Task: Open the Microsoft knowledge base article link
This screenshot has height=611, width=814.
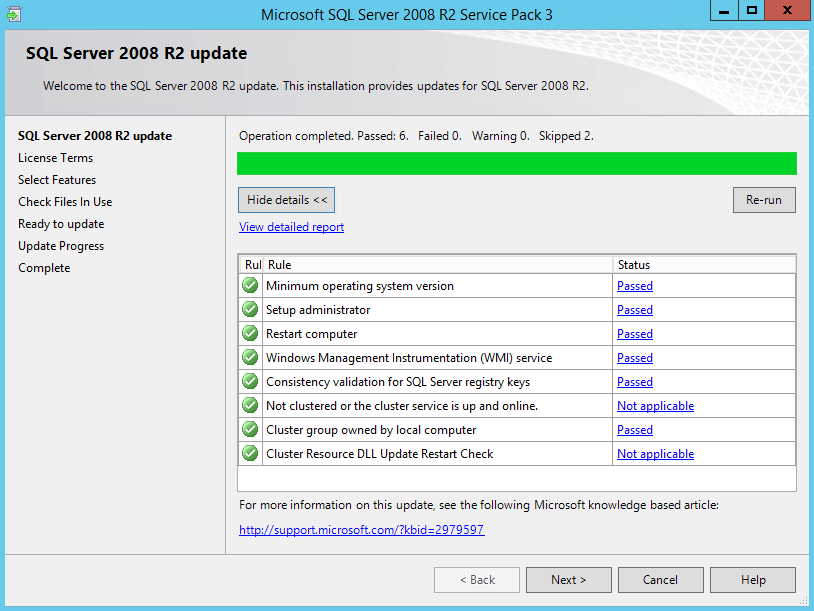Action: point(361,529)
